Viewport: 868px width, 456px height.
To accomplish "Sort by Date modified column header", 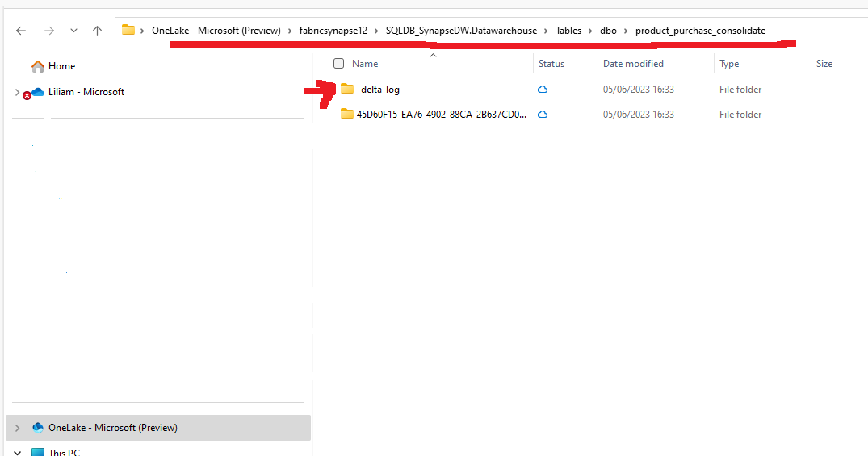I will coord(633,64).
